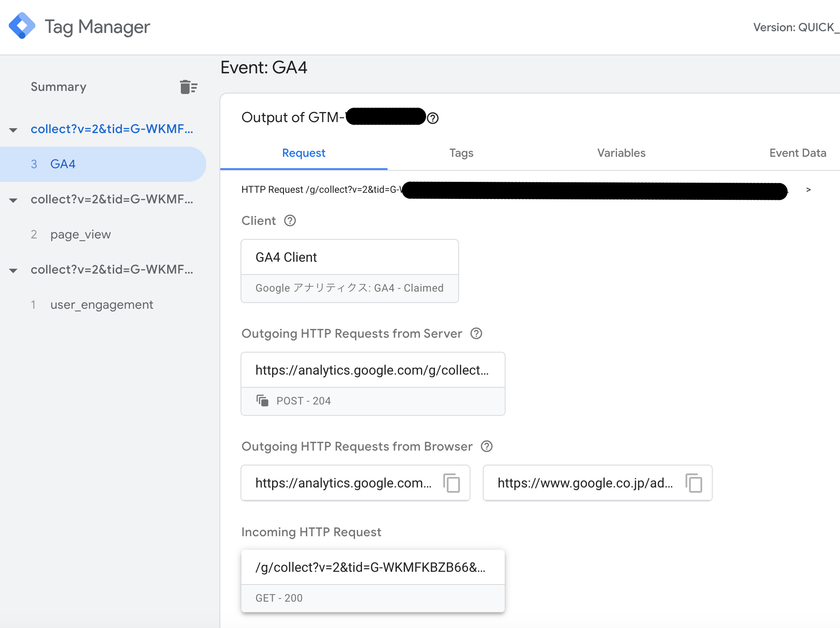
Task: Switch to the Request tab
Action: 304,153
